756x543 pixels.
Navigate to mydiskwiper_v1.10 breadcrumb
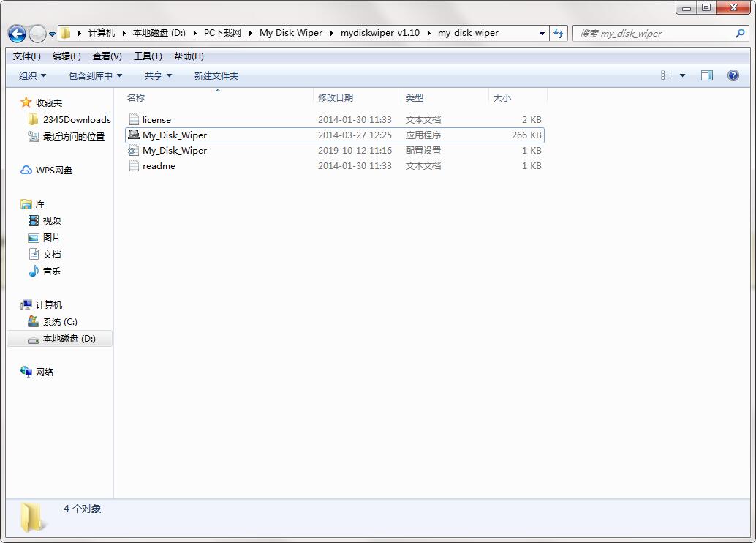point(380,33)
